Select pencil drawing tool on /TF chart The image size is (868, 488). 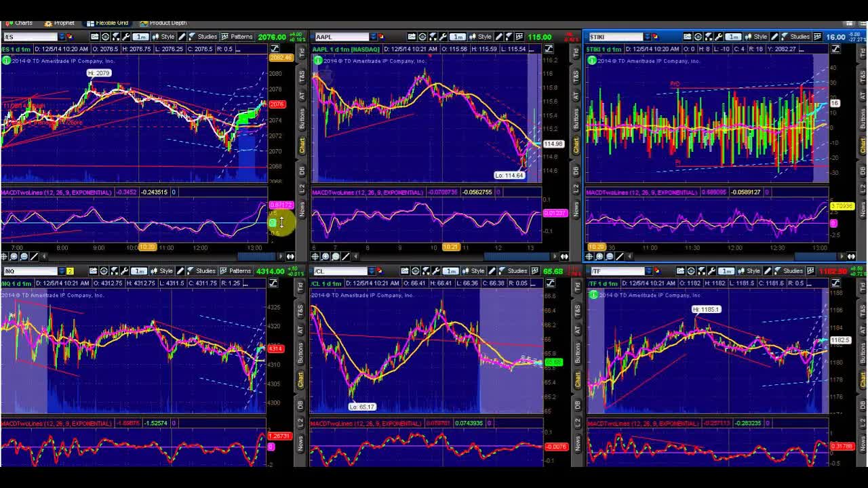click(x=767, y=271)
